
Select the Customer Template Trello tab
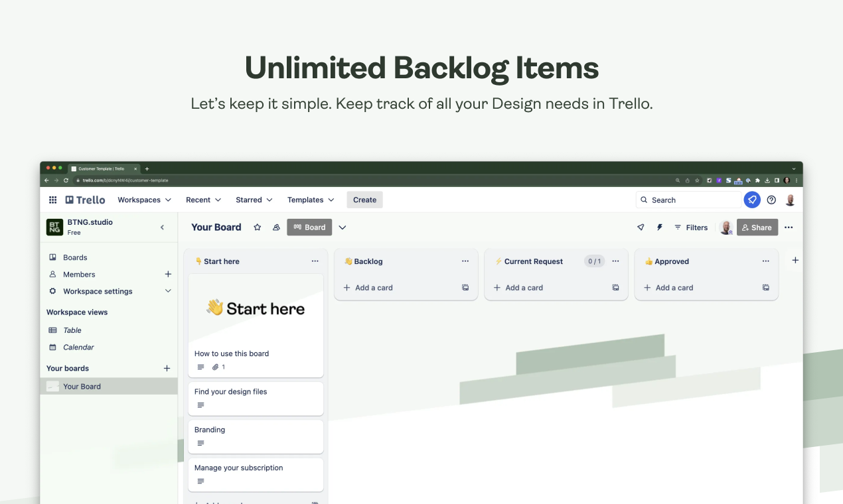tap(103, 168)
